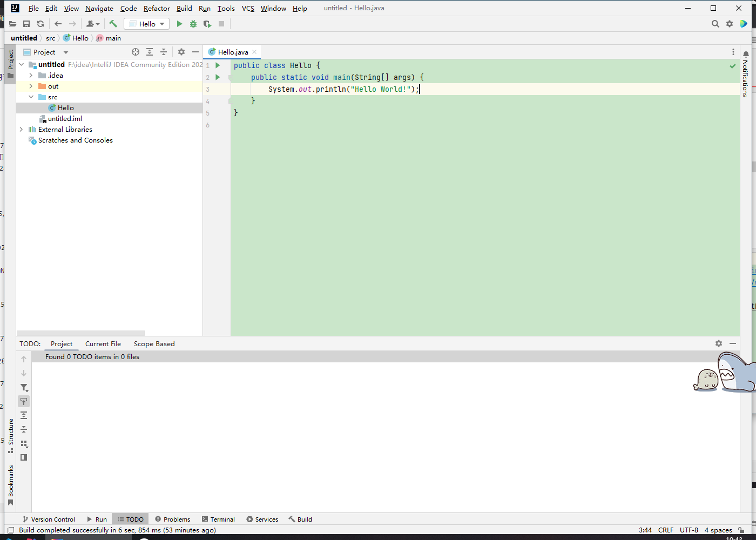Toggle the Structure side stripe button
Image resolution: width=756 pixels, height=540 pixels.
10,436
